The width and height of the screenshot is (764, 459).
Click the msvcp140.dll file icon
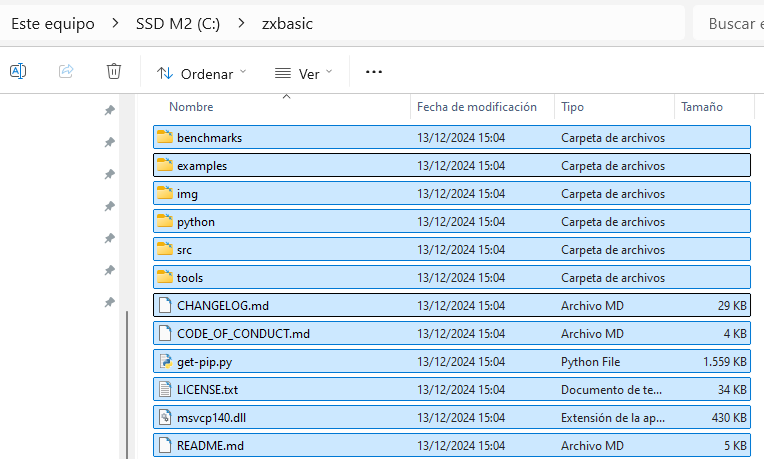coord(165,418)
